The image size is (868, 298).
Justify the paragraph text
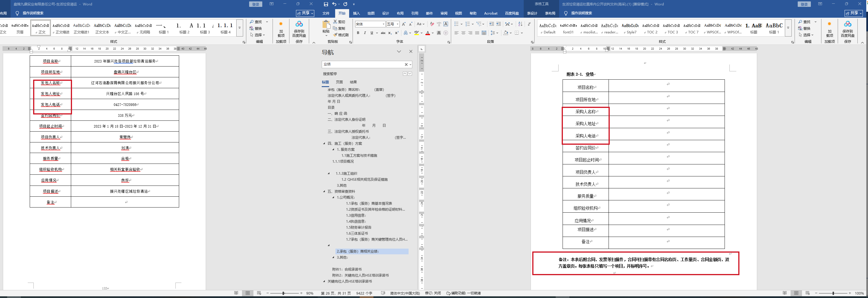[477, 33]
